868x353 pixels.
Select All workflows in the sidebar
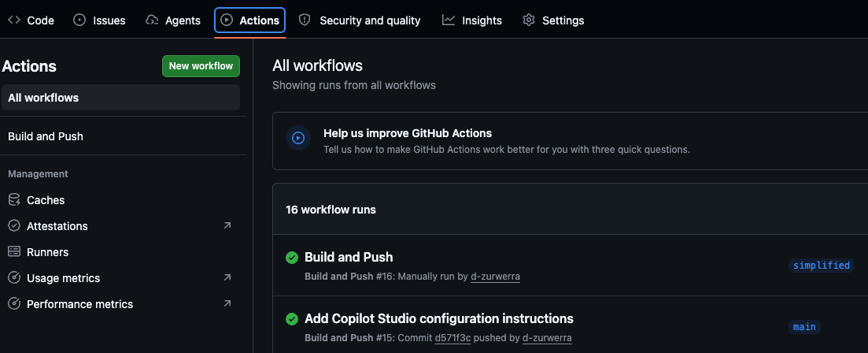pos(120,98)
